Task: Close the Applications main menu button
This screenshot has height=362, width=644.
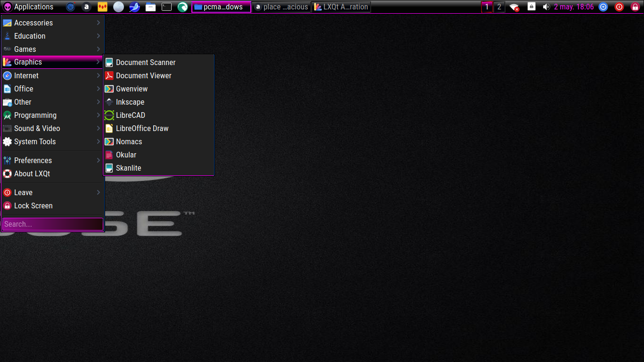Action: click(x=28, y=7)
